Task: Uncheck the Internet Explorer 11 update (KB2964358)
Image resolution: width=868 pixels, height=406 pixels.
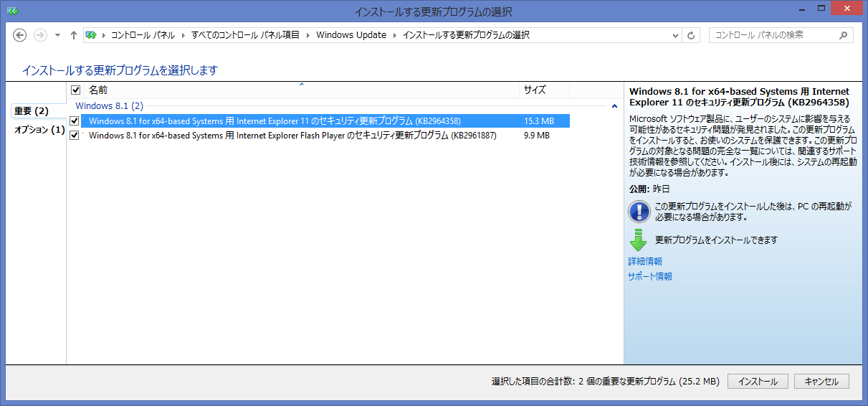Action: click(75, 121)
